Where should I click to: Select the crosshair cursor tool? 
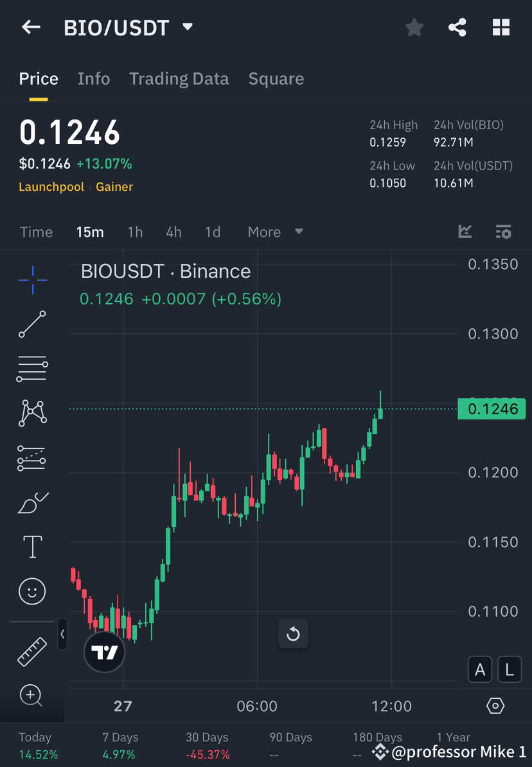[x=32, y=279]
